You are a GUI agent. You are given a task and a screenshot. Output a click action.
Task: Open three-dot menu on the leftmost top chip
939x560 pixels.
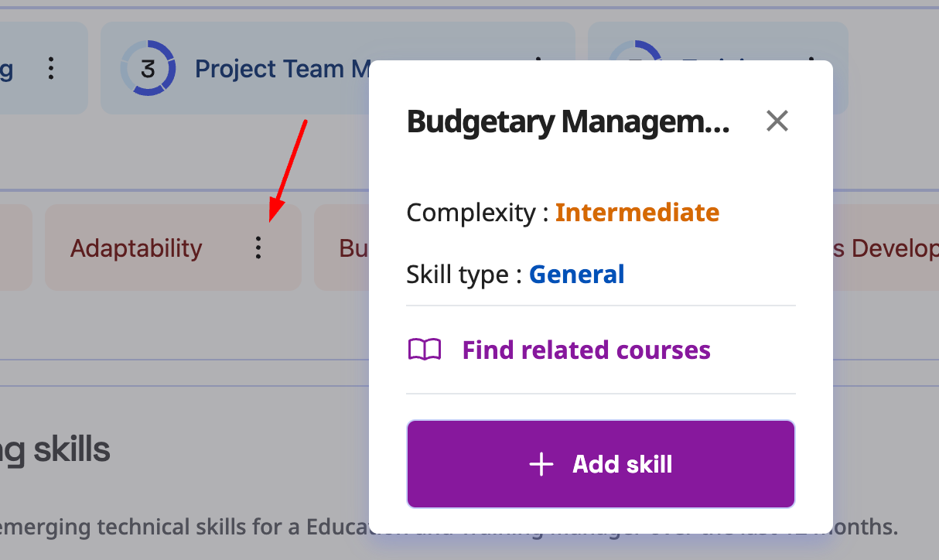click(x=51, y=69)
